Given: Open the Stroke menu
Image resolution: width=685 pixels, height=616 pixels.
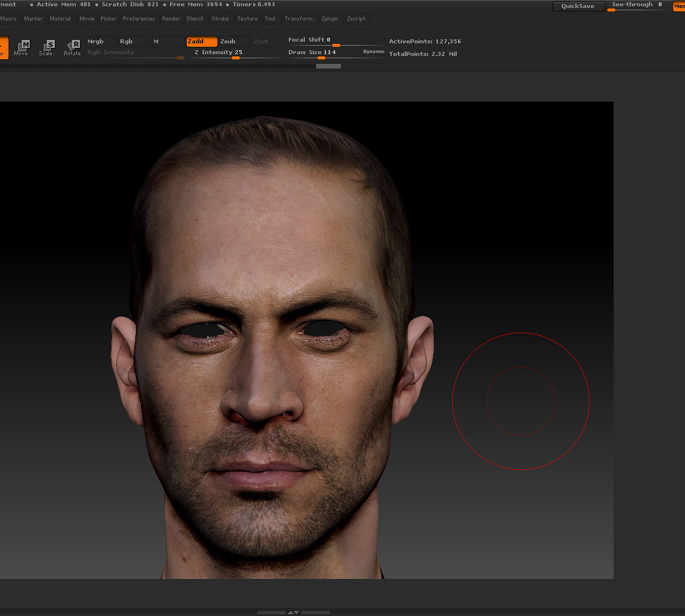Looking at the screenshot, I should [x=220, y=19].
